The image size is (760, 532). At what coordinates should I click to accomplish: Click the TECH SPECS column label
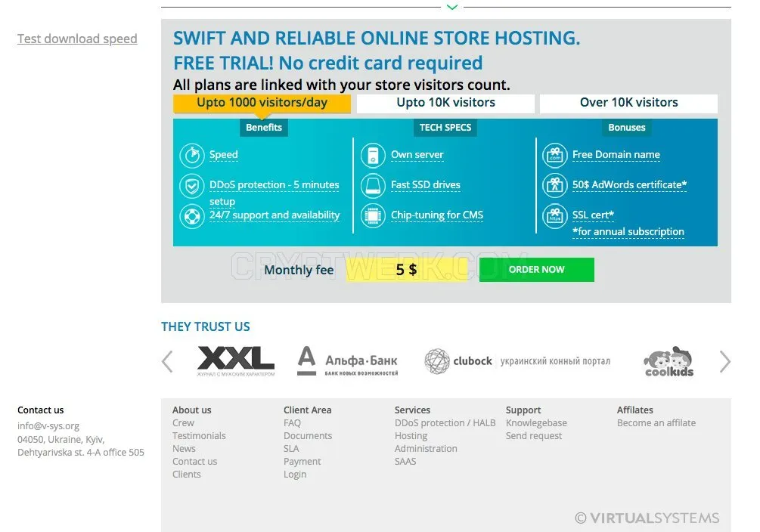pos(445,128)
